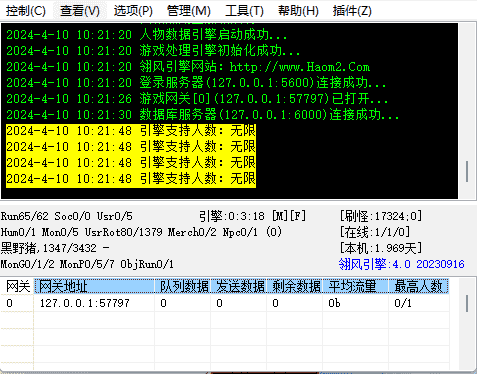
Task: Click the 翎风引擎网站 URL log line
Action: point(188,67)
